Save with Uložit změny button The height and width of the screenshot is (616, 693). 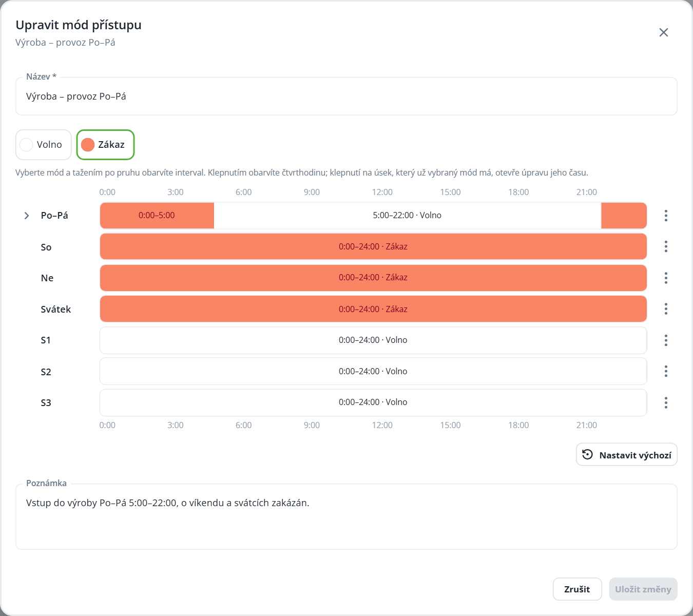point(643,589)
